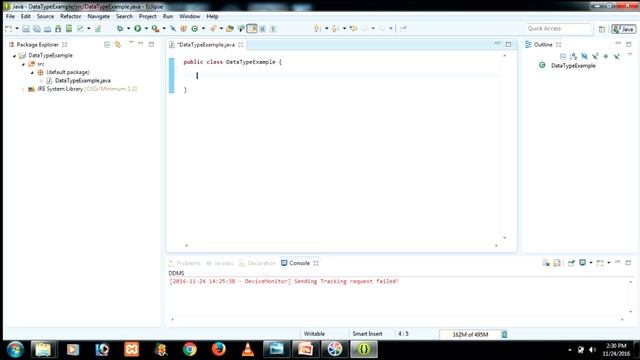Click the Search toolbar icon
The width and height of the screenshot is (640, 360).
(x=213, y=29)
